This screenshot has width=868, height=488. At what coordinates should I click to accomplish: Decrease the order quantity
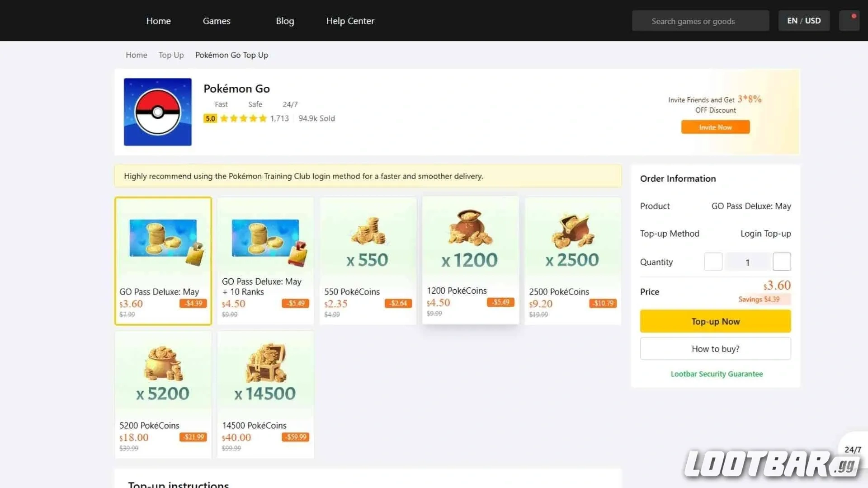click(x=713, y=262)
